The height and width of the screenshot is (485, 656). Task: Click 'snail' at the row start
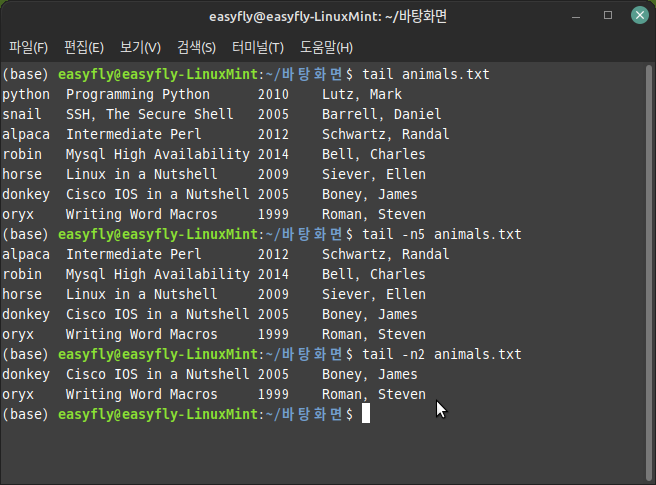click(x=22, y=114)
